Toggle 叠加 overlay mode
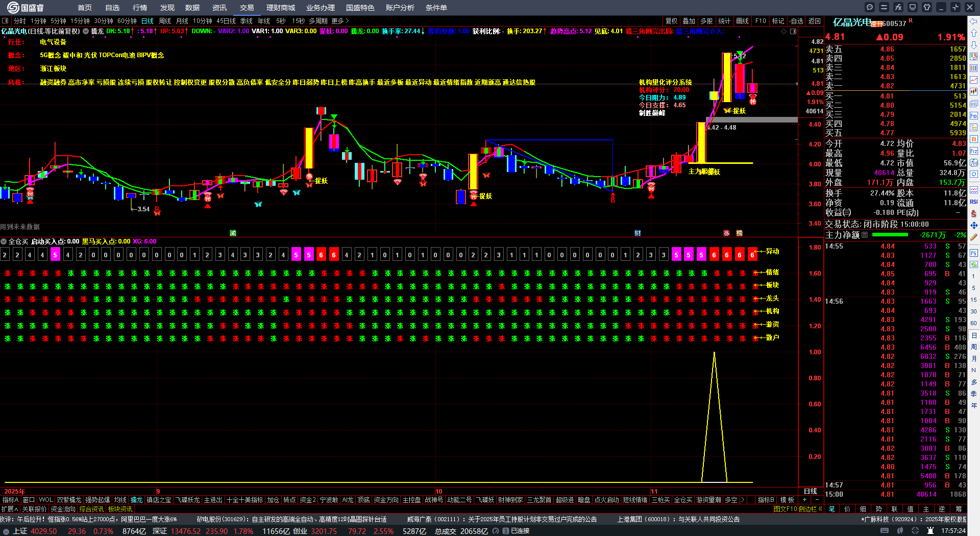This screenshot has width=980, height=536. [689, 21]
